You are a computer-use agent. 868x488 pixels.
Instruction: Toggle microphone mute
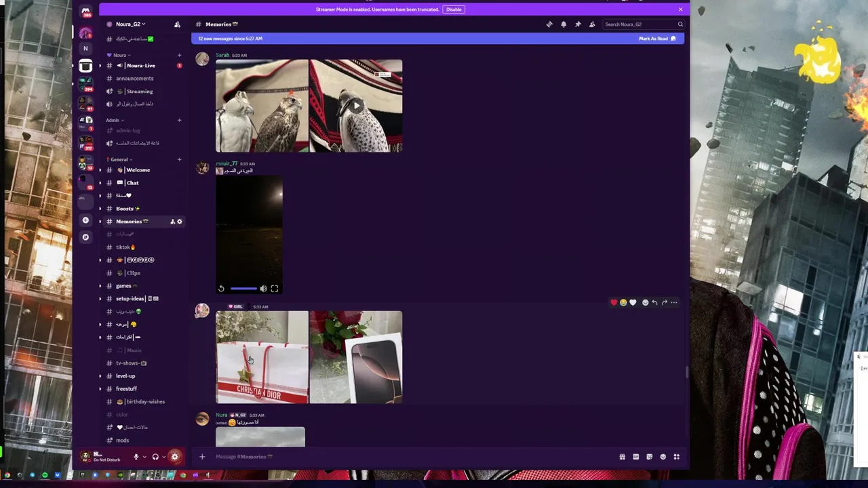click(x=136, y=457)
